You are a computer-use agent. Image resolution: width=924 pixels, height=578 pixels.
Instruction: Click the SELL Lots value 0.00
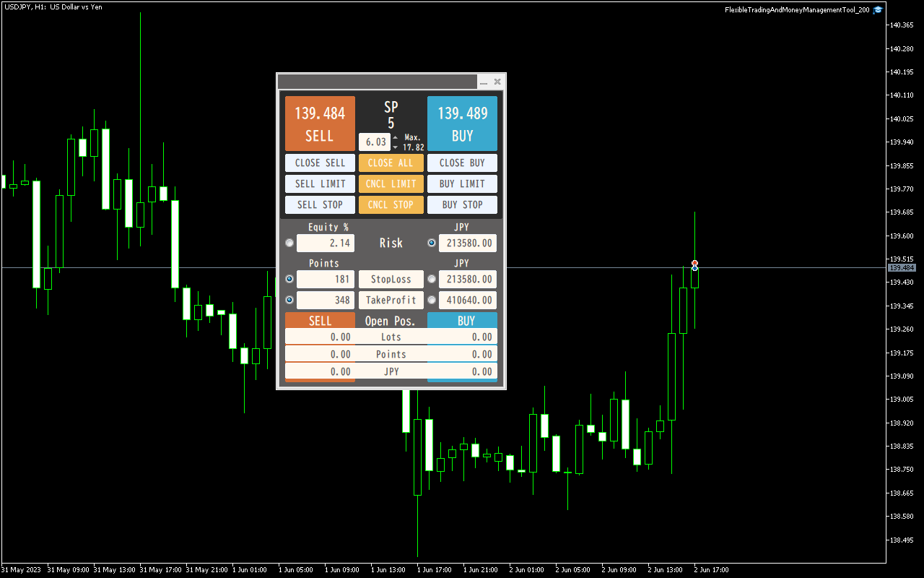coord(340,337)
